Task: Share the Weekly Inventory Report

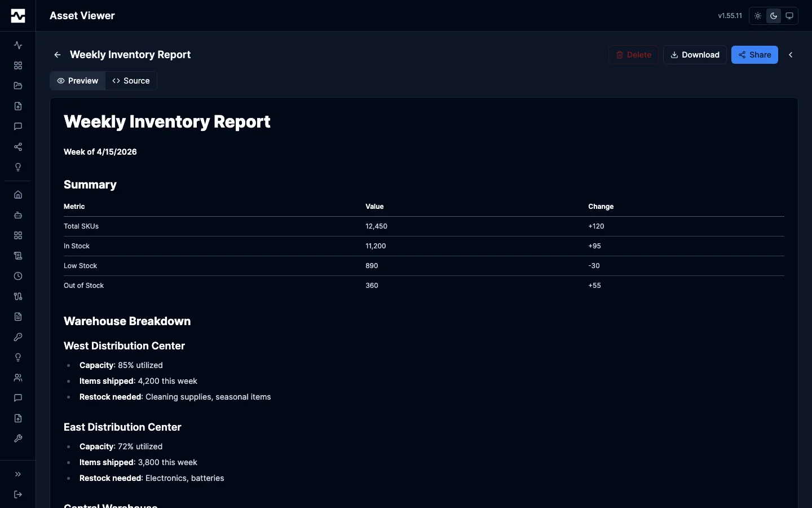Action: tap(754, 55)
